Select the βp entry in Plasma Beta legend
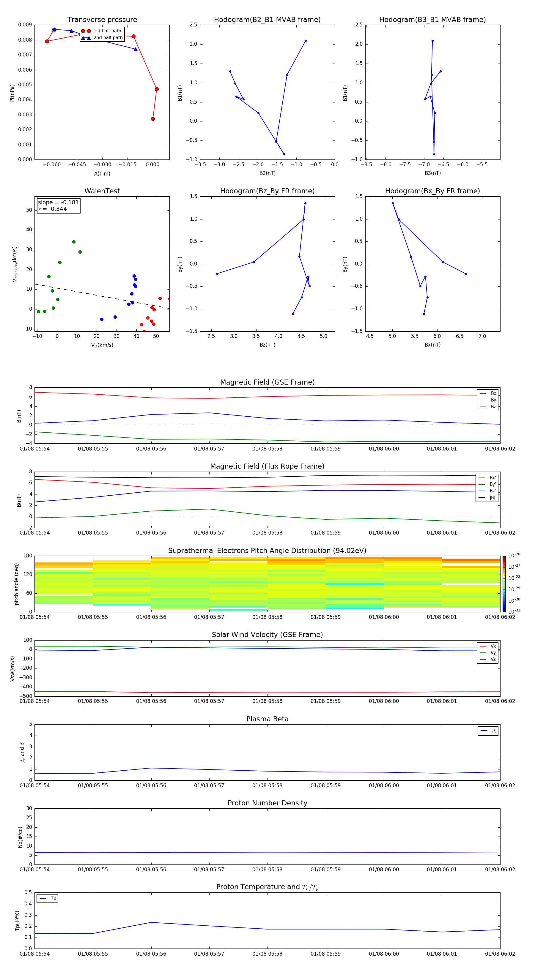This screenshot has width=535, height=980. (488, 731)
